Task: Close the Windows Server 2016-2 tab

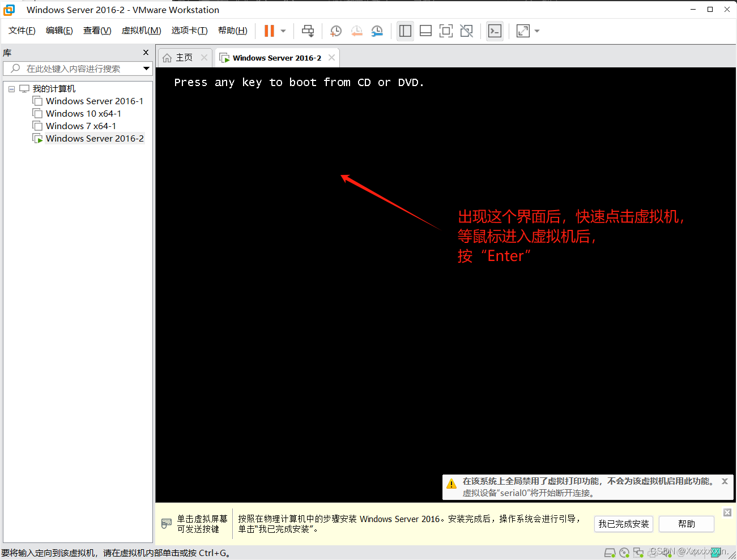Action: click(332, 58)
